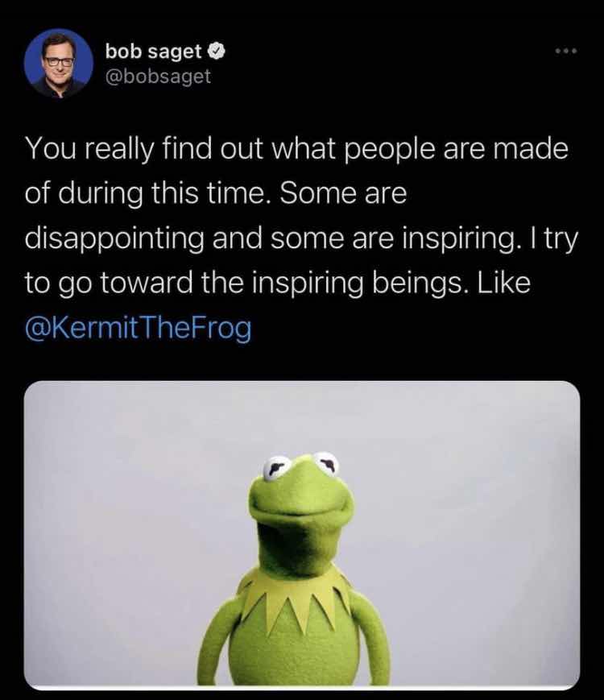Click Kermit's left eye in the photo

click(275, 468)
